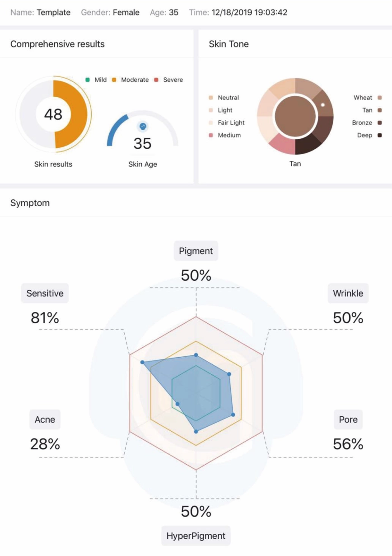Click the Medium skin tone swatch
The width and height of the screenshot is (392, 556).
click(210, 135)
